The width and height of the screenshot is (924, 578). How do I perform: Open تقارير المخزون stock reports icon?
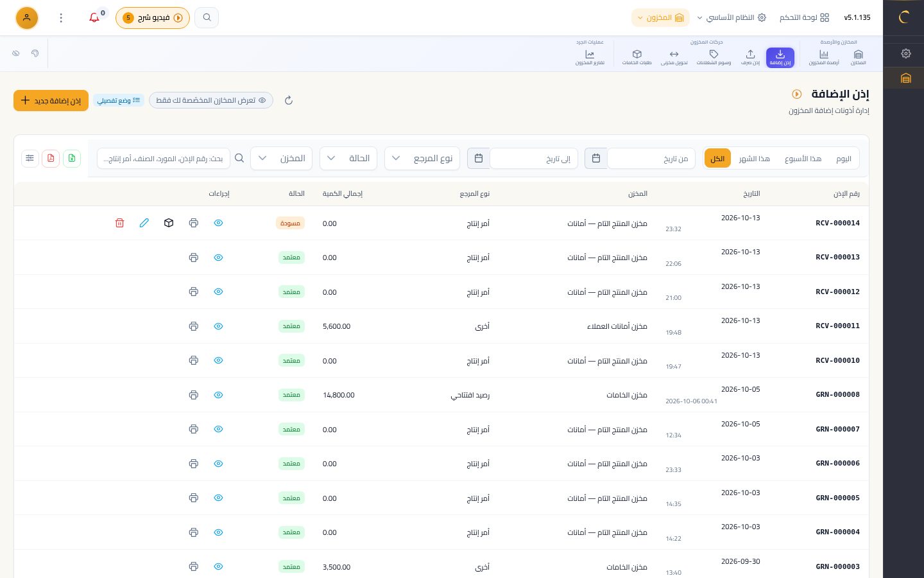click(x=590, y=57)
